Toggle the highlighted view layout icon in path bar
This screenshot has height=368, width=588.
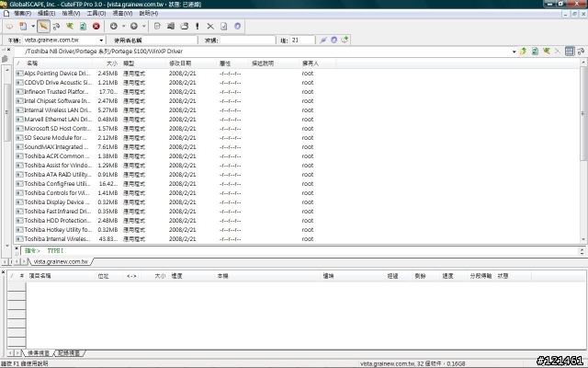coord(570,52)
